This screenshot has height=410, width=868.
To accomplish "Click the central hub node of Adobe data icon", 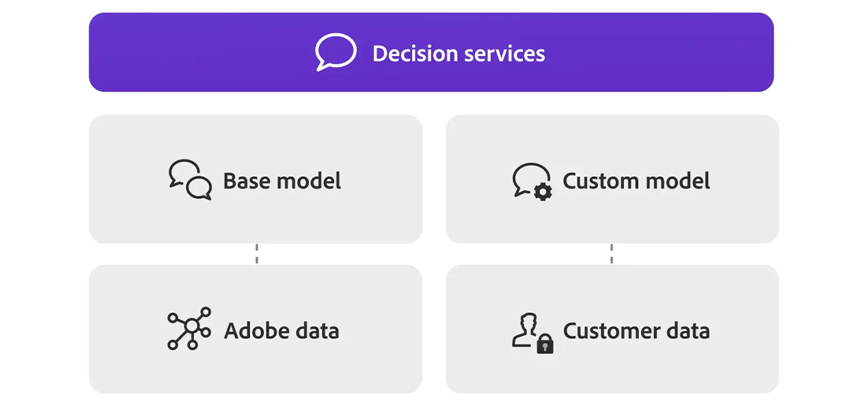I will [191, 327].
